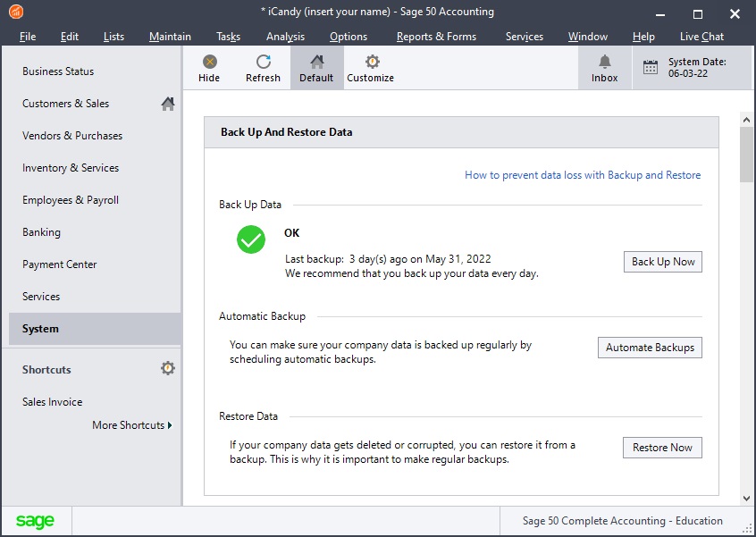The width and height of the screenshot is (756, 537).
Task: Click the Automate Backups button
Action: (650, 348)
